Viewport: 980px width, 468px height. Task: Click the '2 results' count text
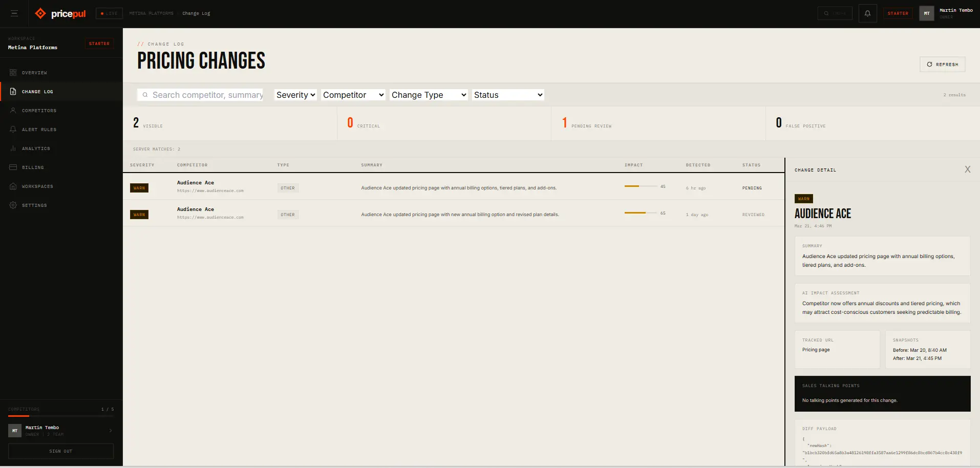(x=954, y=95)
